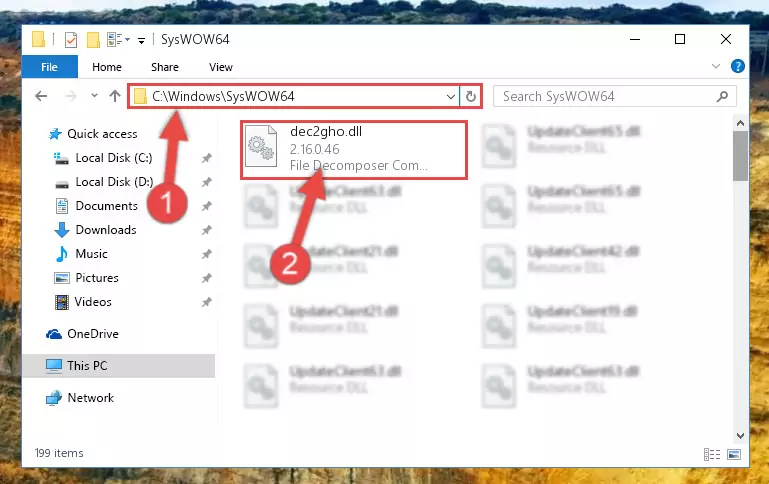Click the pin icon beside Documents
Image resolution: width=769 pixels, height=484 pixels.
pos(206,206)
